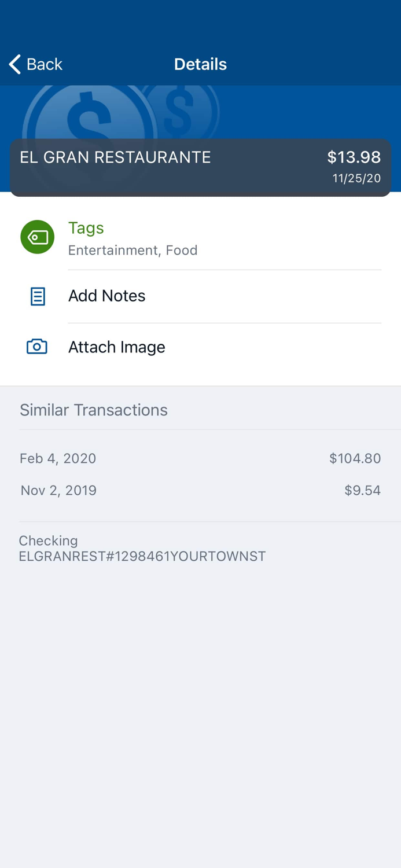Image resolution: width=401 pixels, height=868 pixels.
Task: Select the Checking account label
Action: [x=48, y=540]
